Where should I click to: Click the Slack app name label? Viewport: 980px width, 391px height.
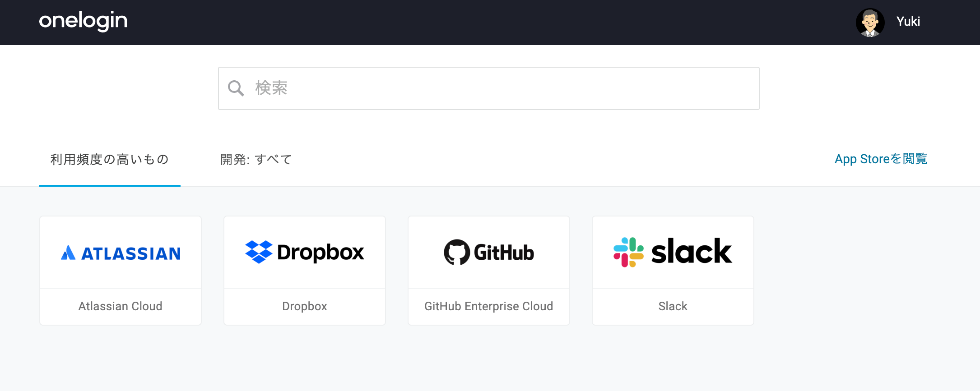click(673, 306)
